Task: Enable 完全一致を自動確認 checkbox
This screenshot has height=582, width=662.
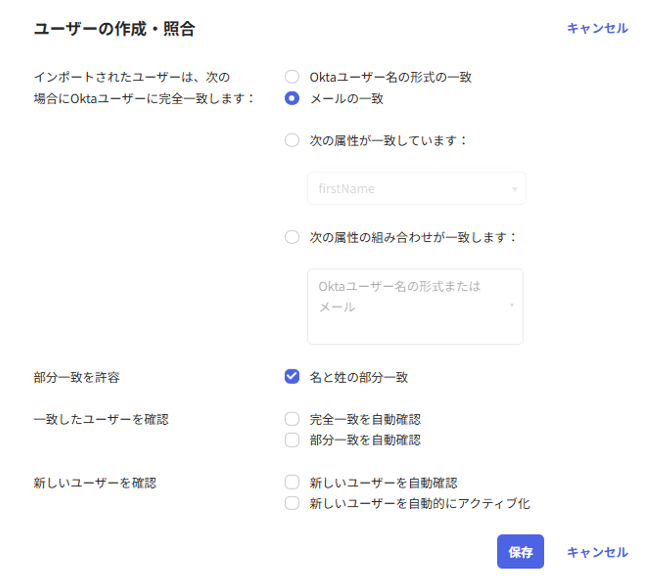Action: [292, 419]
